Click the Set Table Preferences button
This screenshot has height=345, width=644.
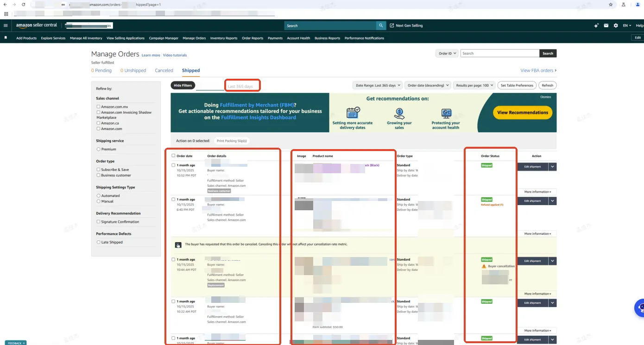(x=517, y=85)
